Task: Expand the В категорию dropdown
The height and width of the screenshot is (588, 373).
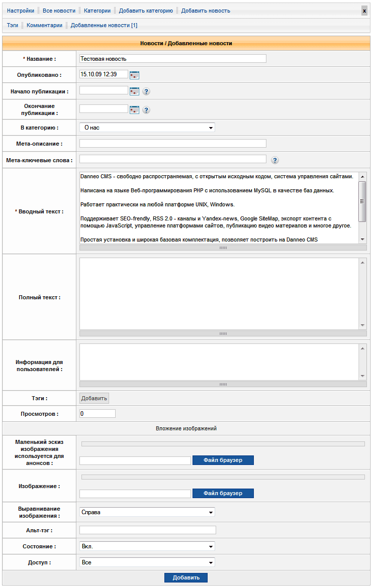Action: 147,128
